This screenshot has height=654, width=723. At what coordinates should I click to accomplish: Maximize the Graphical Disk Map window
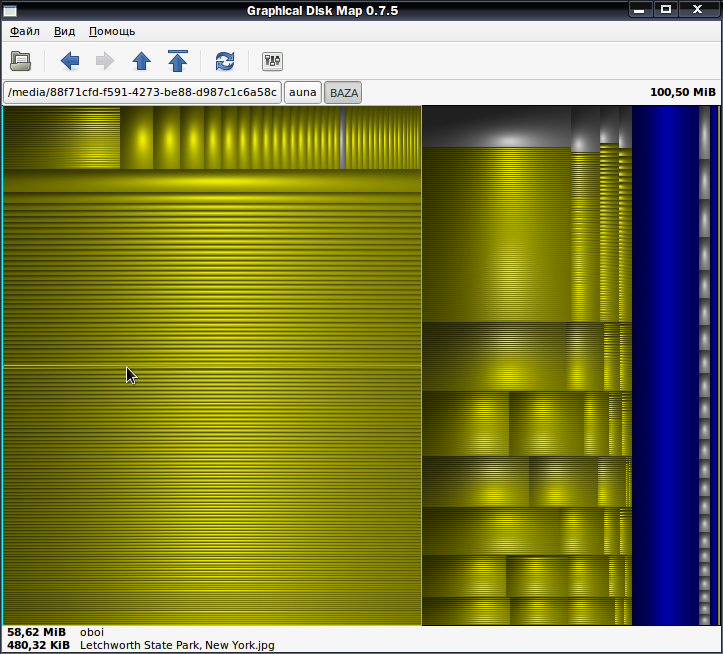tap(666, 10)
